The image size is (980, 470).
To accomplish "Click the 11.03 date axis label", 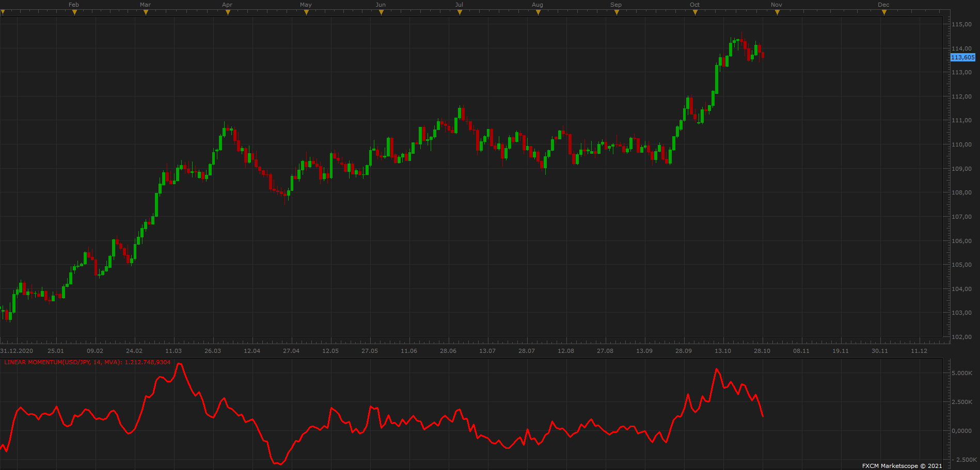I will [x=173, y=351].
